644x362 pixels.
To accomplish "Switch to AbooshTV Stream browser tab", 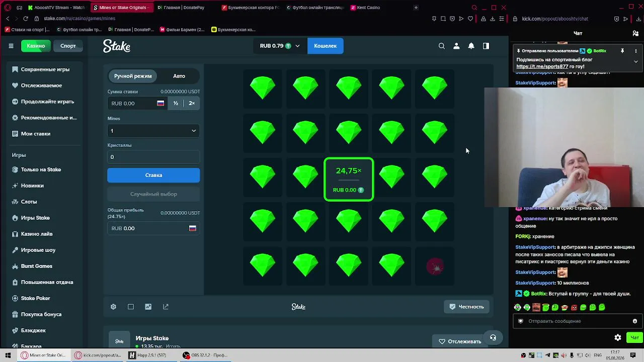I will click(x=56, y=8).
